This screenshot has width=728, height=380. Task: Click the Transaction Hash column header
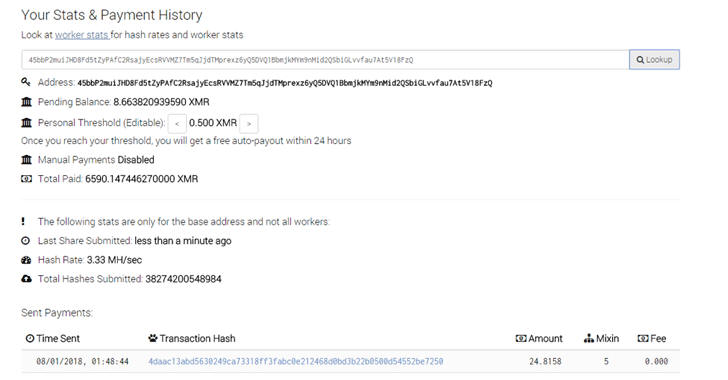[x=192, y=339]
